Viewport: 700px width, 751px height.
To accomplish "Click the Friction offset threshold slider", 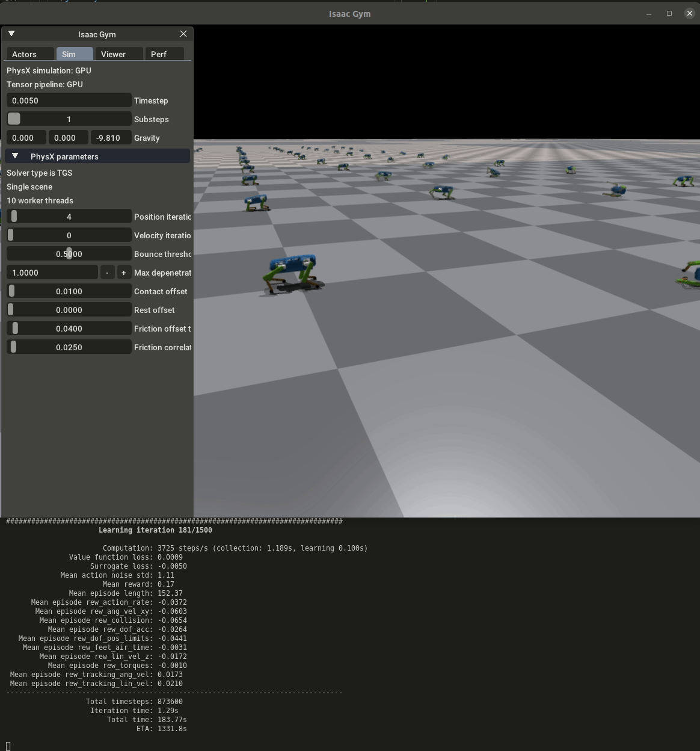I will 69,329.
